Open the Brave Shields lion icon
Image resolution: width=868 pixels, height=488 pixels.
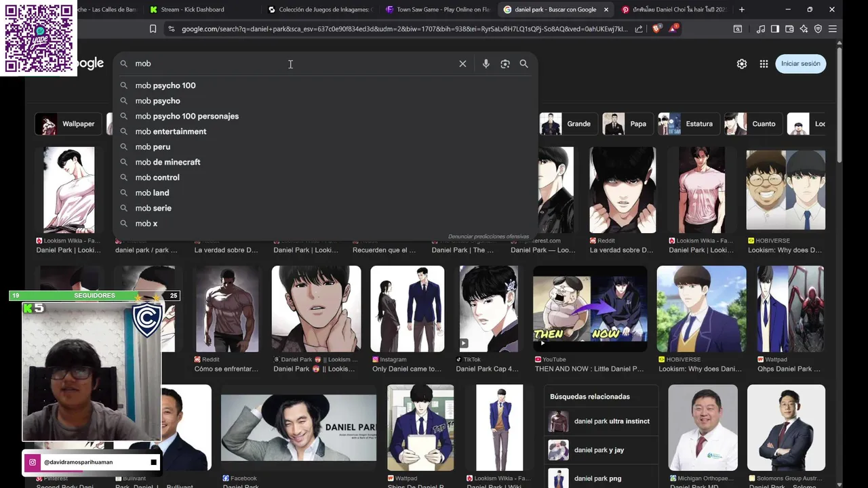(656, 29)
